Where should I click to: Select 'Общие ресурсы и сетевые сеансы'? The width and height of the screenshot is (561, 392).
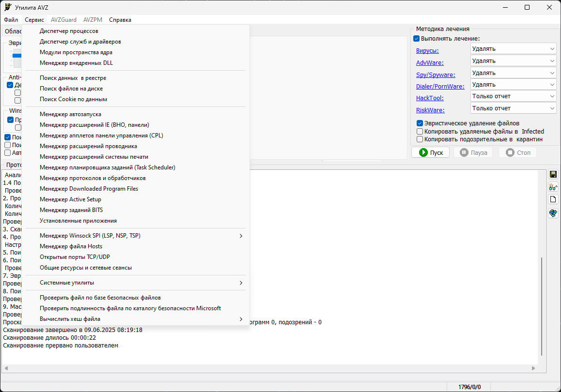coord(136,268)
